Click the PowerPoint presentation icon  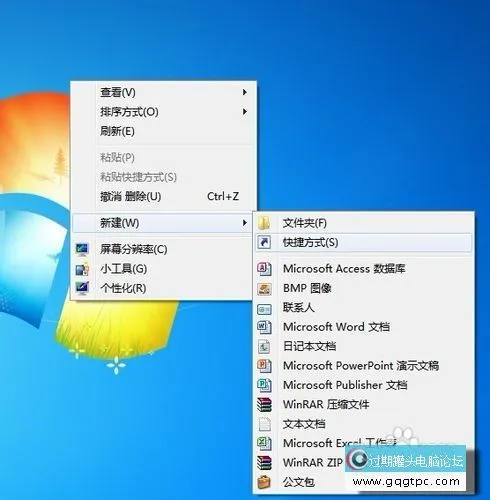coord(264,366)
